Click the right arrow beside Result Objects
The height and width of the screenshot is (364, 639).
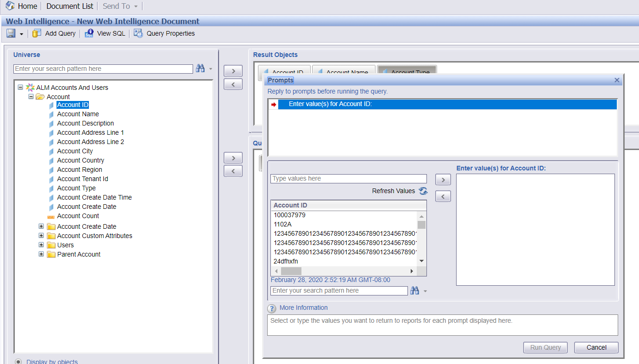click(233, 71)
